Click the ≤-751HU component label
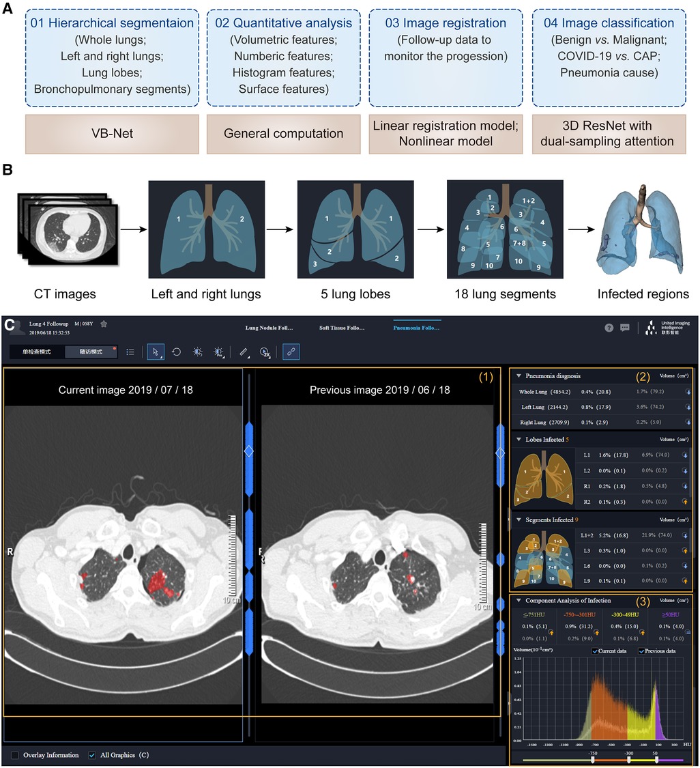Screen dimensions: 700x768 click(x=534, y=614)
